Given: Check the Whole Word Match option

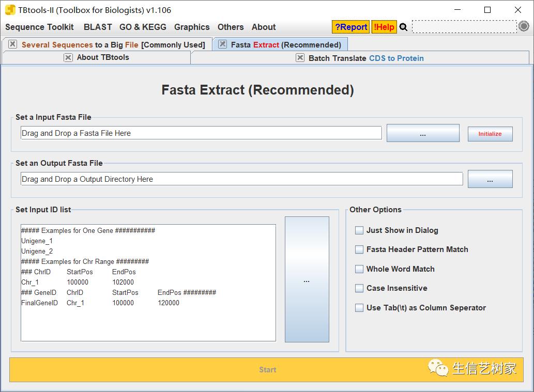Looking at the screenshot, I should (x=359, y=269).
